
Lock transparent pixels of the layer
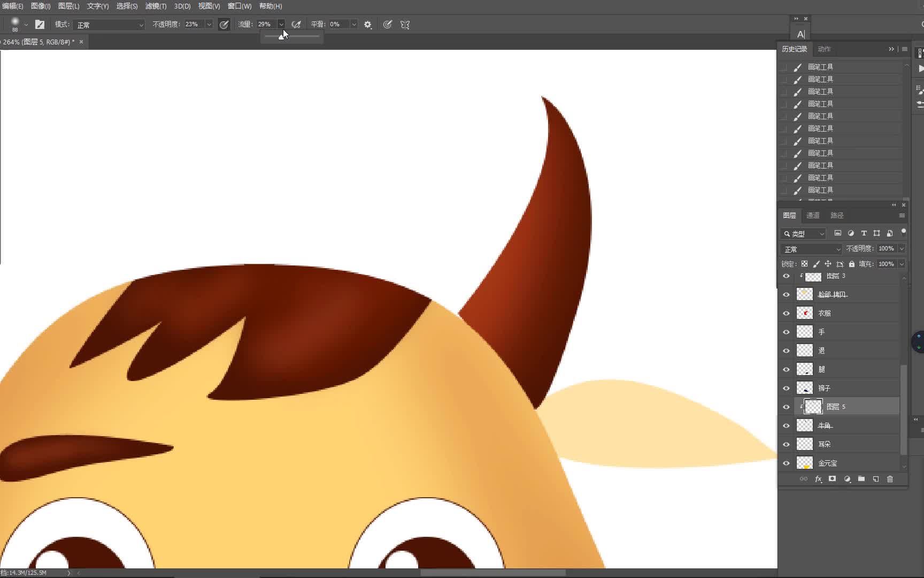click(x=804, y=264)
